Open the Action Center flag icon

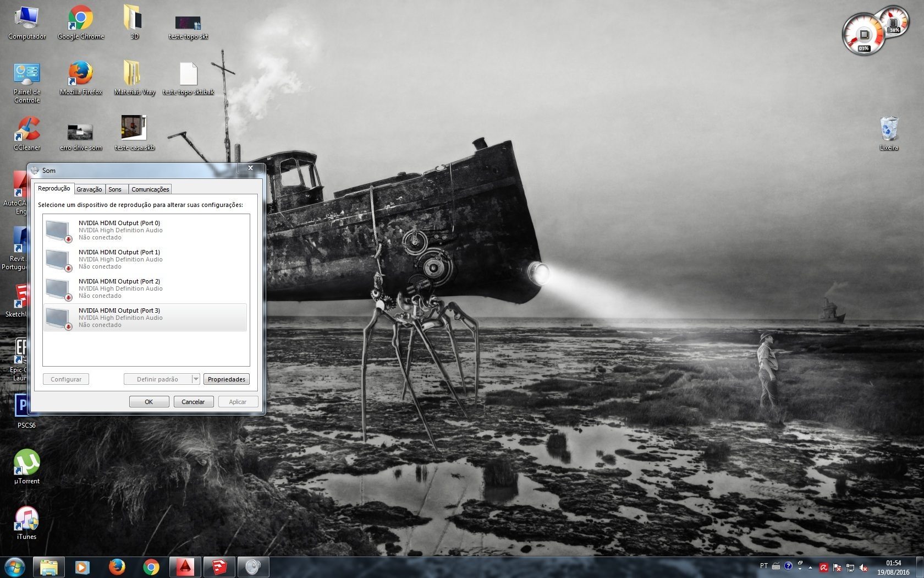tap(837, 567)
